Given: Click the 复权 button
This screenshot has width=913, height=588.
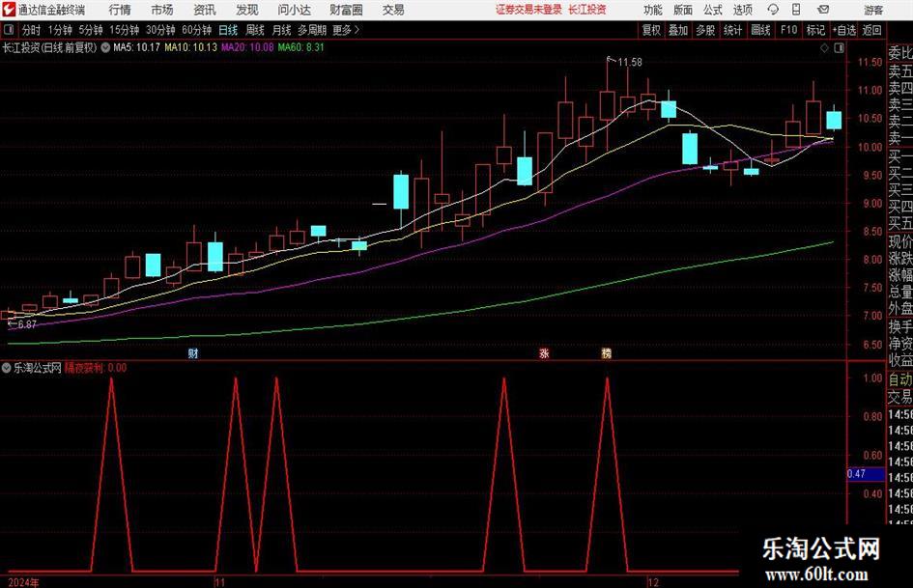Looking at the screenshot, I should click(651, 30).
